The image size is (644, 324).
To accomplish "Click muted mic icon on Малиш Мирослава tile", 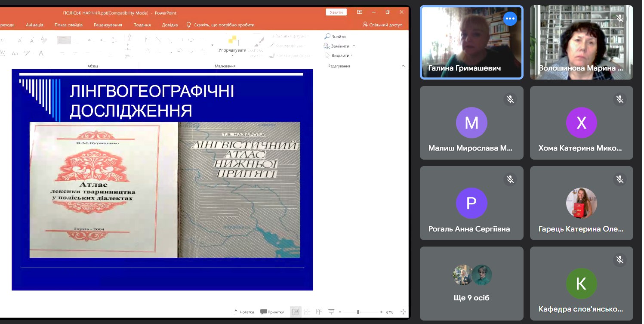I will point(510,99).
